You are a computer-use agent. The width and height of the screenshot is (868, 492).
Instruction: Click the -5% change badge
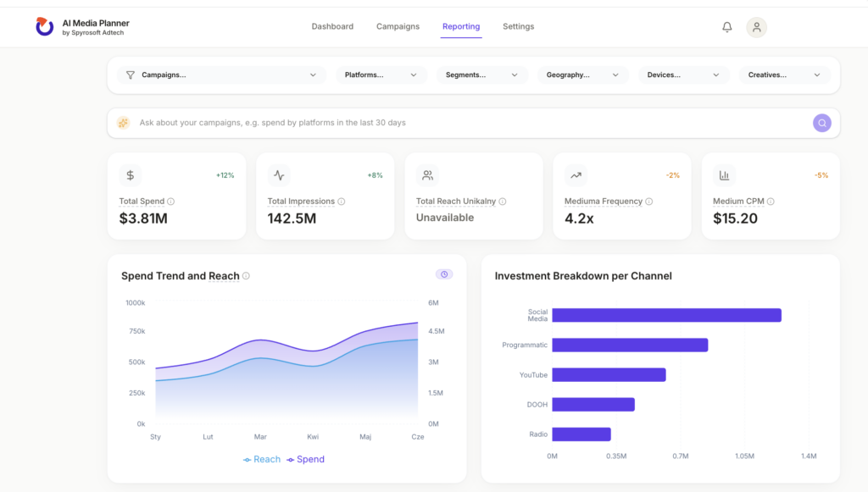(x=821, y=175)
